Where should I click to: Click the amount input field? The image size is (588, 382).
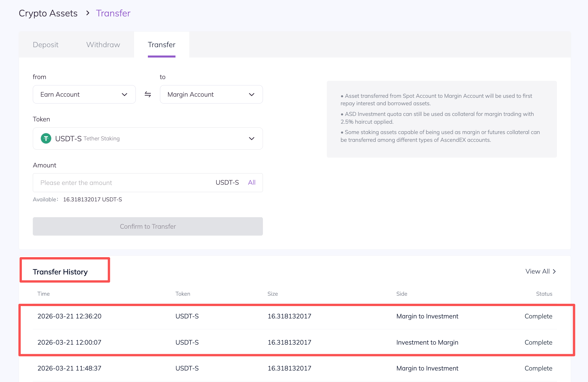124,183
